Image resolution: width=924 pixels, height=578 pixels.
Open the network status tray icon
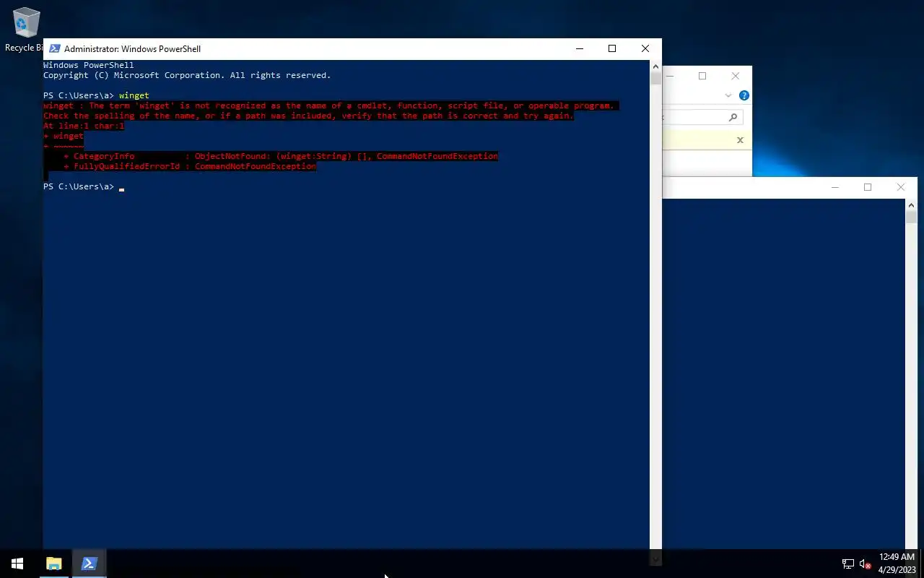(x=848, y=564)
